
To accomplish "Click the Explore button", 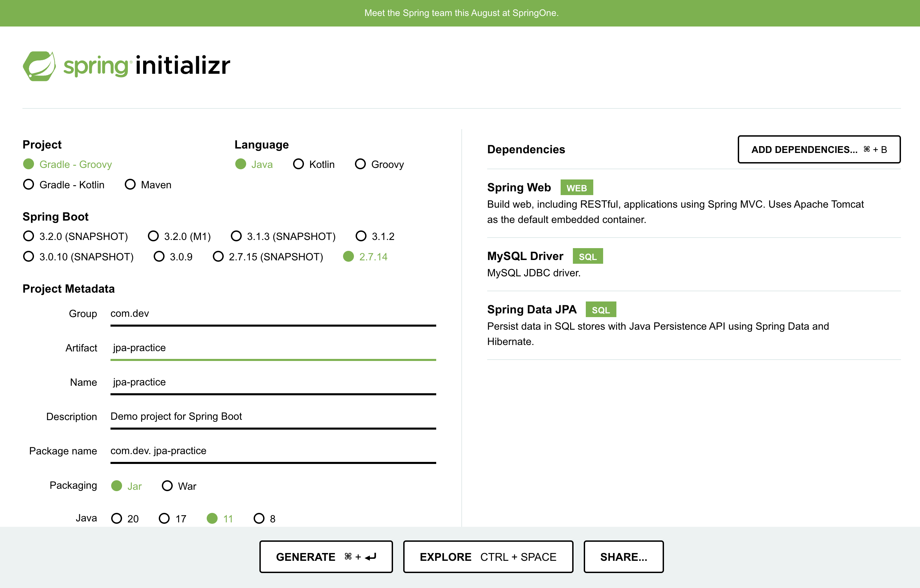I will (488, 557).
